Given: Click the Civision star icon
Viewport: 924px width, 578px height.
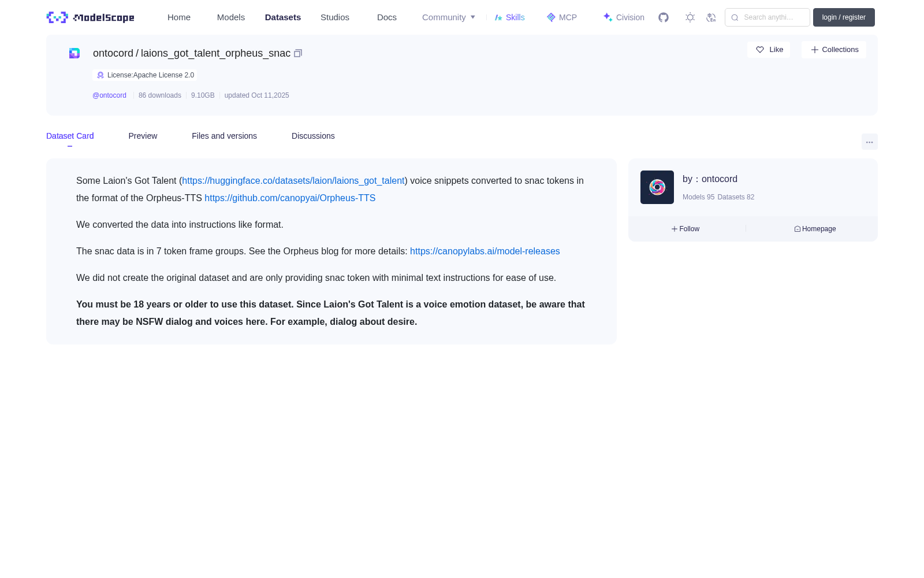Looking at the screenshot, I should tap(608, 17).
